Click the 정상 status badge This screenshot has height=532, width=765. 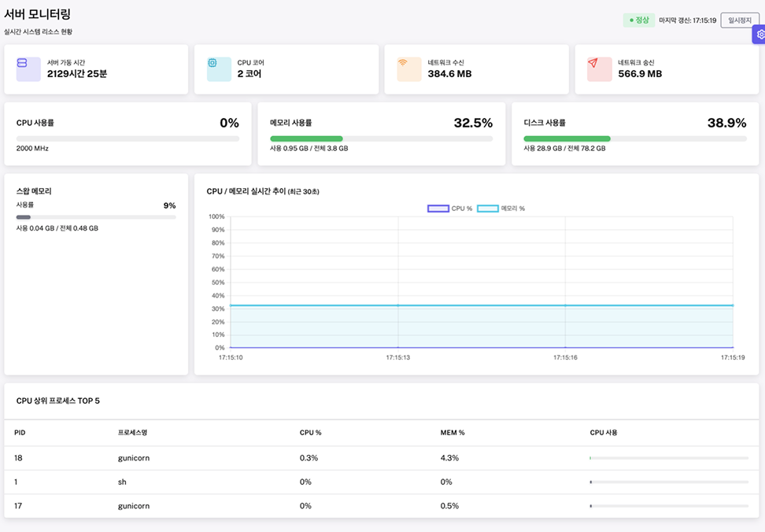coord(638,20)
